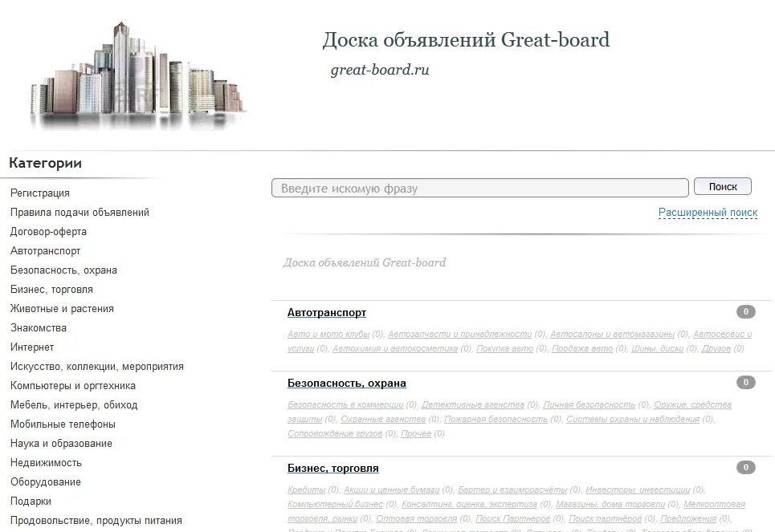
Task: Go to Знакомства category
Action: coord(39,328)
